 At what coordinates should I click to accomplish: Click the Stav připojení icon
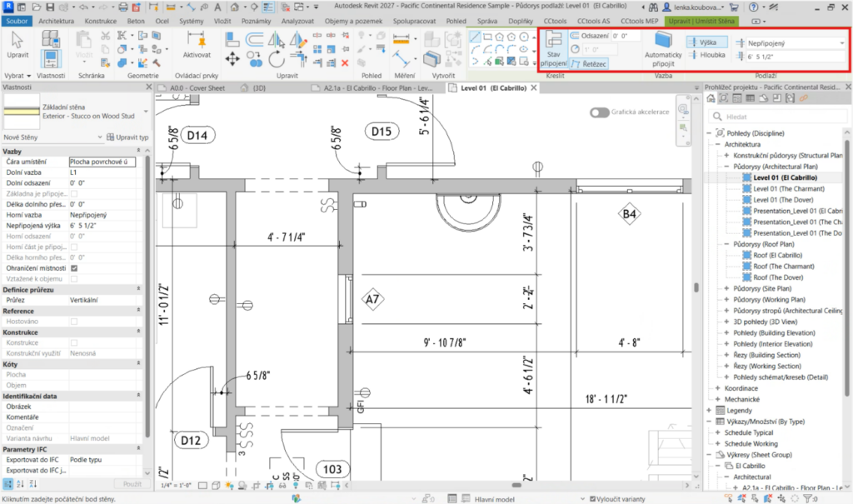pyautogui.click(x=553, y=43)
